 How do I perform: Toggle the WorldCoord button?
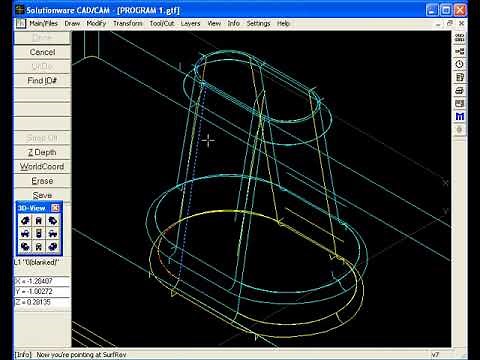42,167
